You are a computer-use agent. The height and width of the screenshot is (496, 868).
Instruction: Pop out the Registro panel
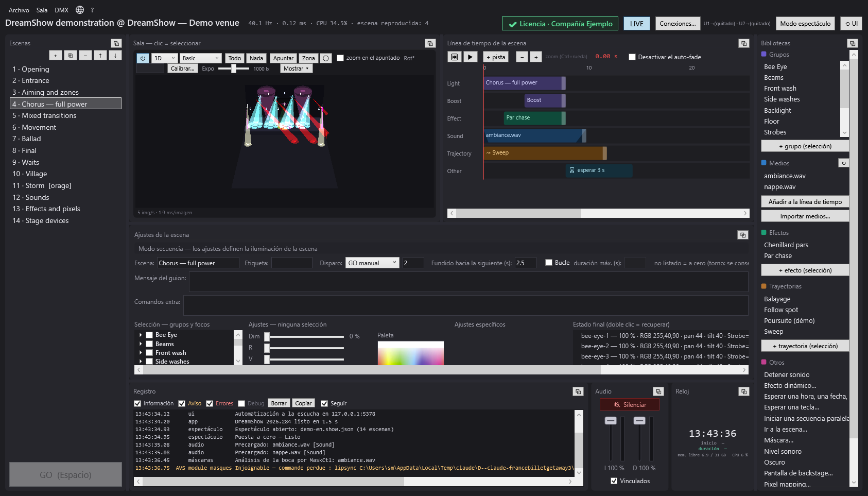pos(578,391)
